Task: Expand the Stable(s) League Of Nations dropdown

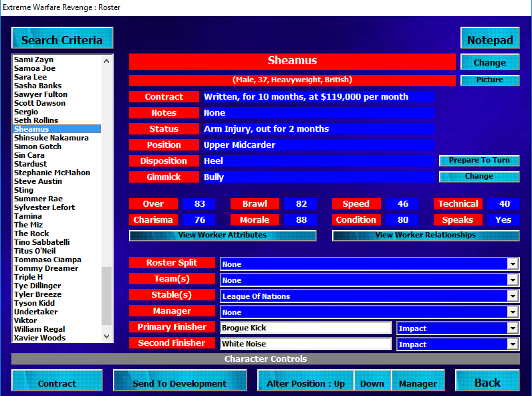Action: (512, 296)
